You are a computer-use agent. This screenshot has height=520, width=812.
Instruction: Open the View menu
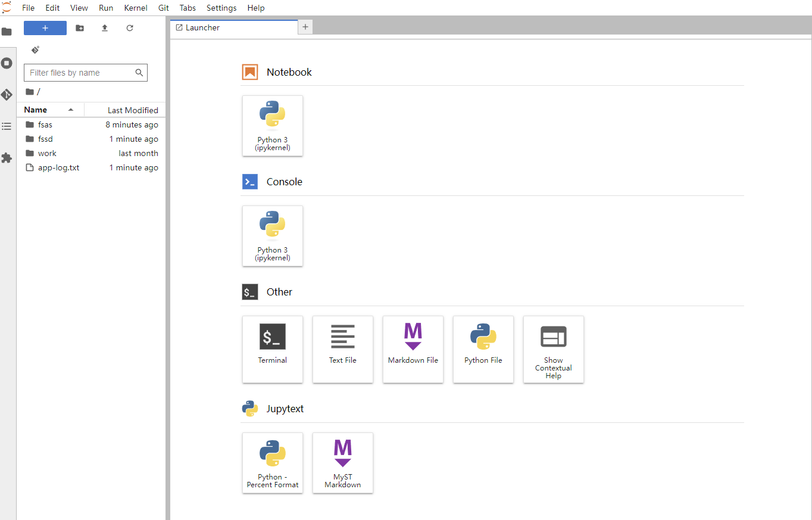click(x=79, y=8)
